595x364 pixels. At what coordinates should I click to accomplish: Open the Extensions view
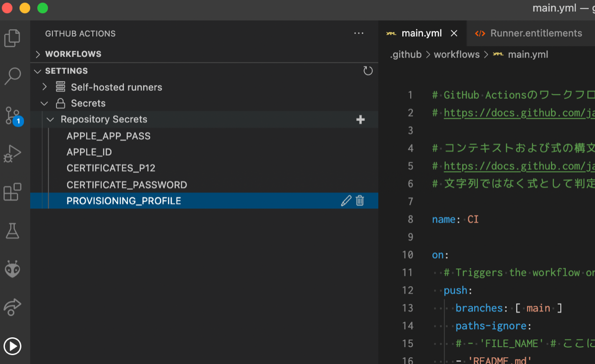12,192
